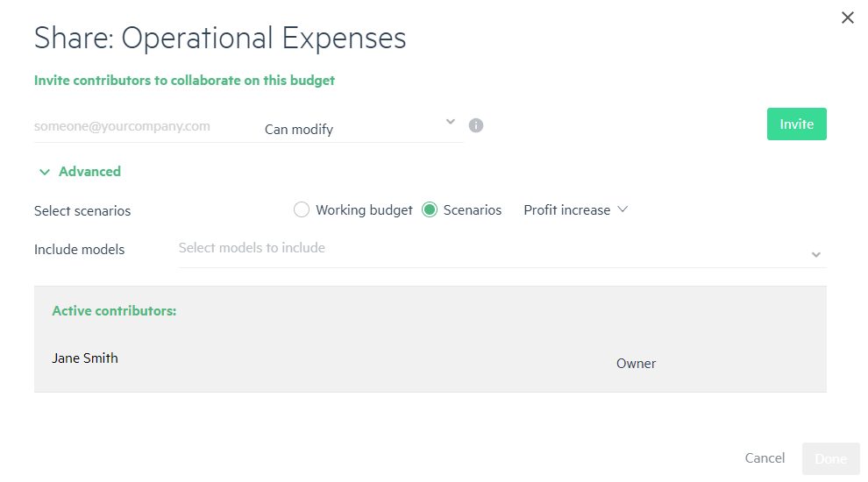
Task: Click the Owner role label
Action: pyautogui.click(x=636, y=364)
